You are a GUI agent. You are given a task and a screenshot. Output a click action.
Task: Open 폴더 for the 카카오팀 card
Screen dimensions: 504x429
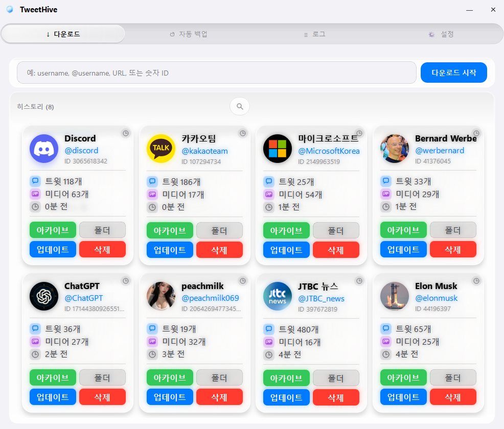click(x=219, y=230)
